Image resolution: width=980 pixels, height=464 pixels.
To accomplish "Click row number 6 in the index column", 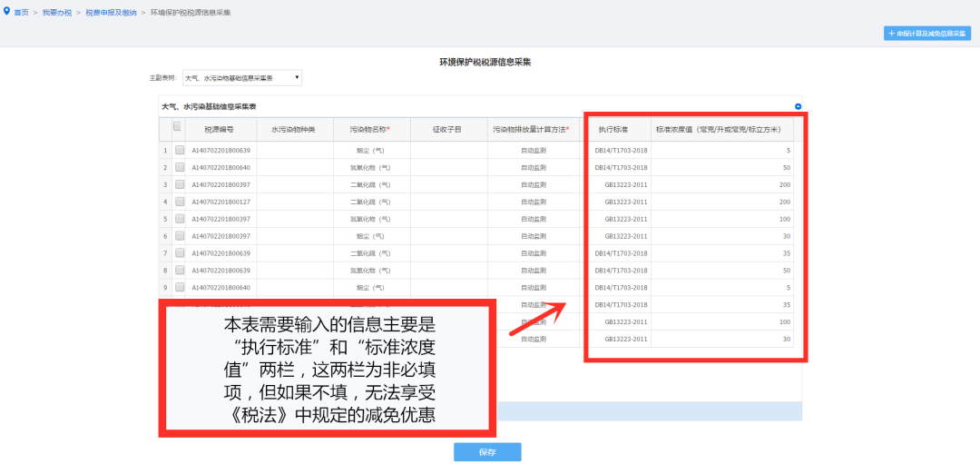I will tap(165, 236).
